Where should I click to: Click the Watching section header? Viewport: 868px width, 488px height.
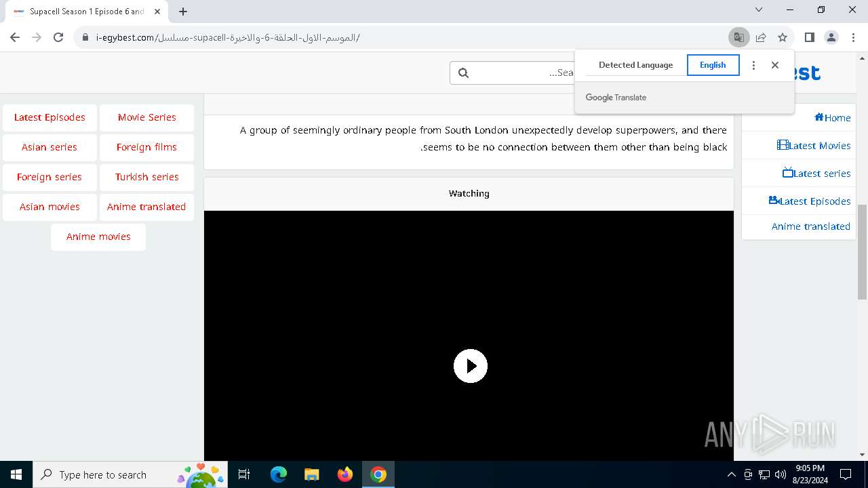(469, 193)
